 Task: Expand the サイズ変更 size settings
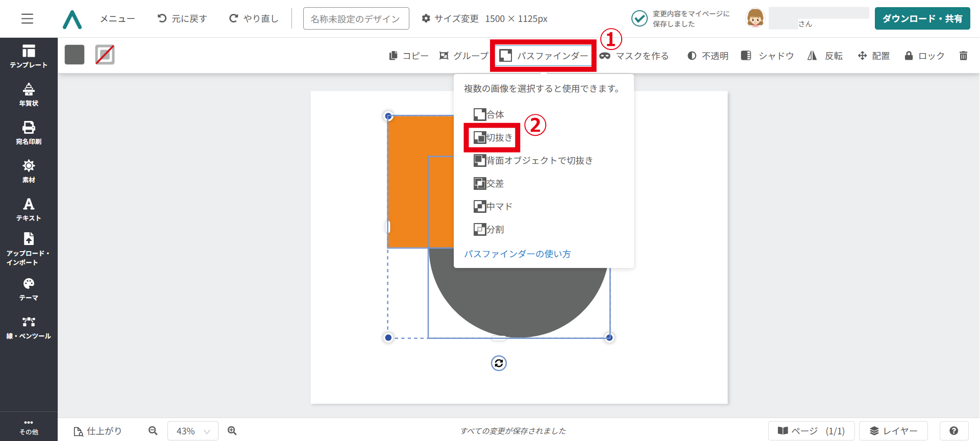(x=484, y=19)
